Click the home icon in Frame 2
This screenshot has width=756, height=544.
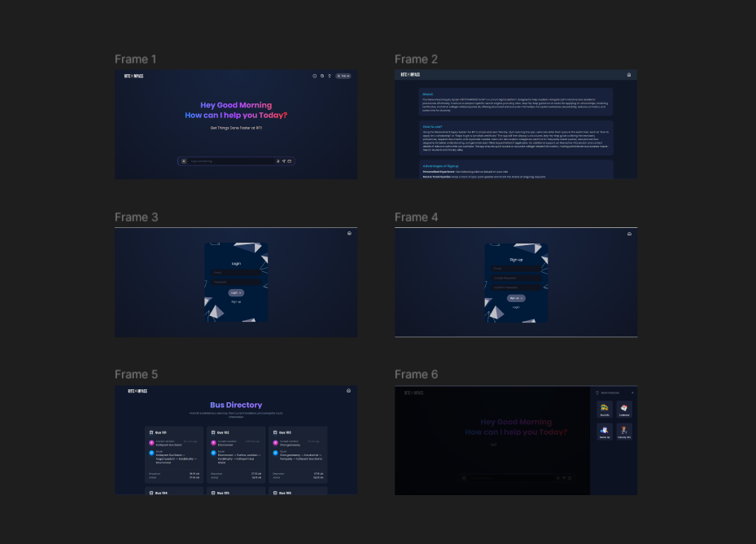[629, 75]
